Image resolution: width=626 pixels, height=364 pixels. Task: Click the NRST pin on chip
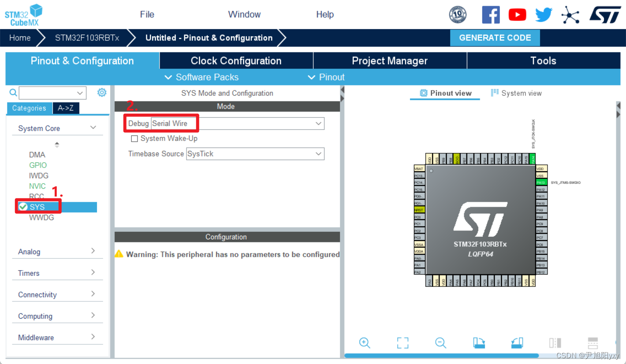pyautogui.click(x=419, y=210)
